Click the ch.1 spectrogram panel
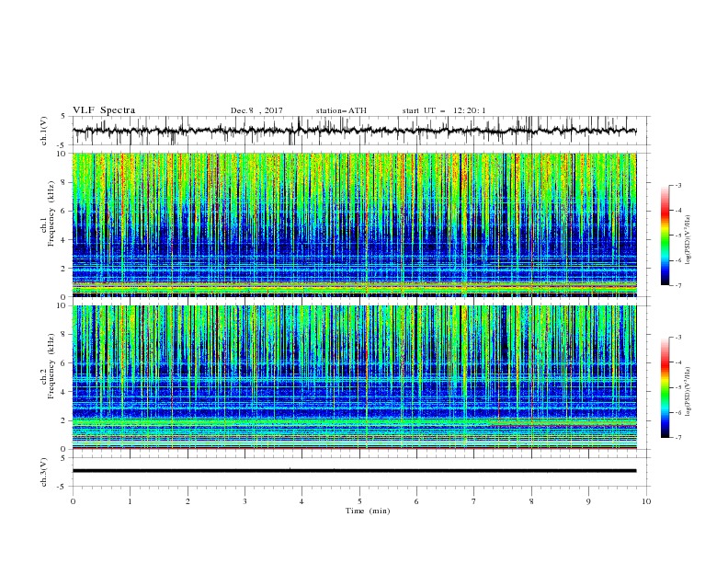The image size is (728, 563). 354,224
